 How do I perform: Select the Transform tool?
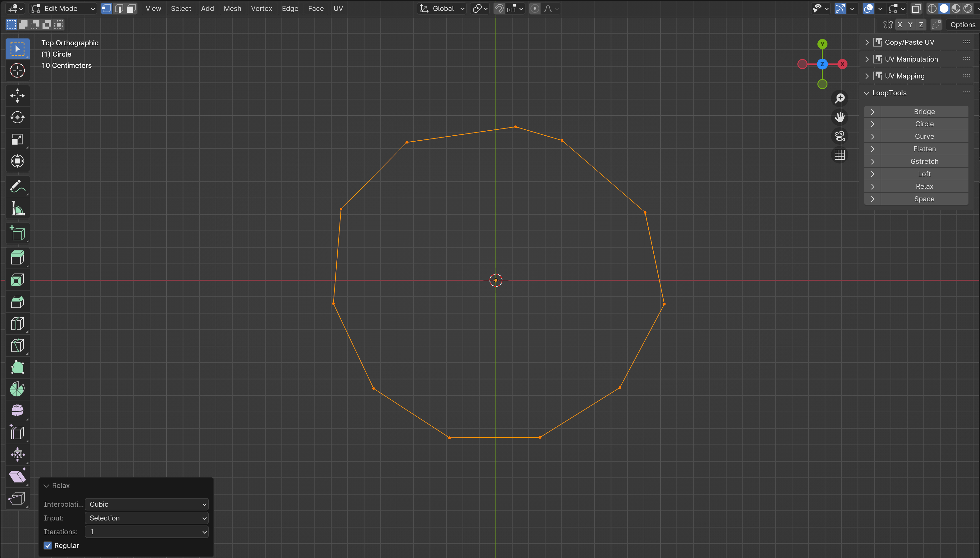17,161
